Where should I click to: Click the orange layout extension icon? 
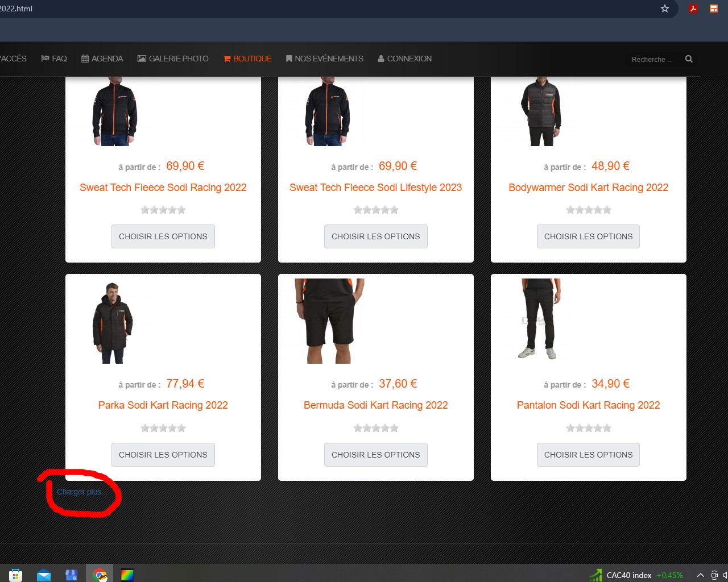[713, 9]
